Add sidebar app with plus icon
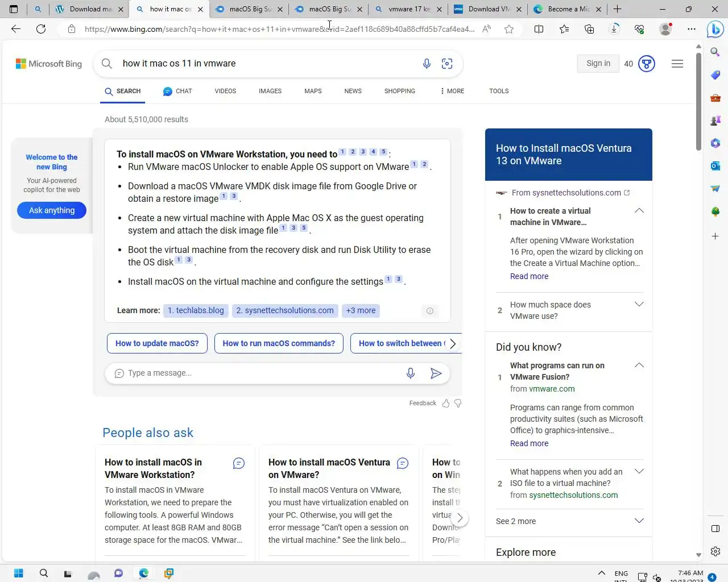Image resolution: width=728 pixels, height=582 pixels. [715, 236]
